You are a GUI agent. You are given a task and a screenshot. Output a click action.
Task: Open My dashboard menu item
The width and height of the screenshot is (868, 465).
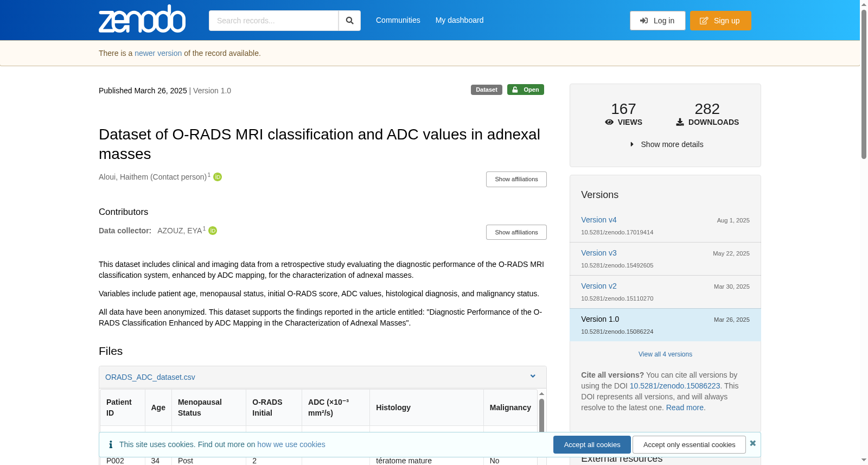459,20
